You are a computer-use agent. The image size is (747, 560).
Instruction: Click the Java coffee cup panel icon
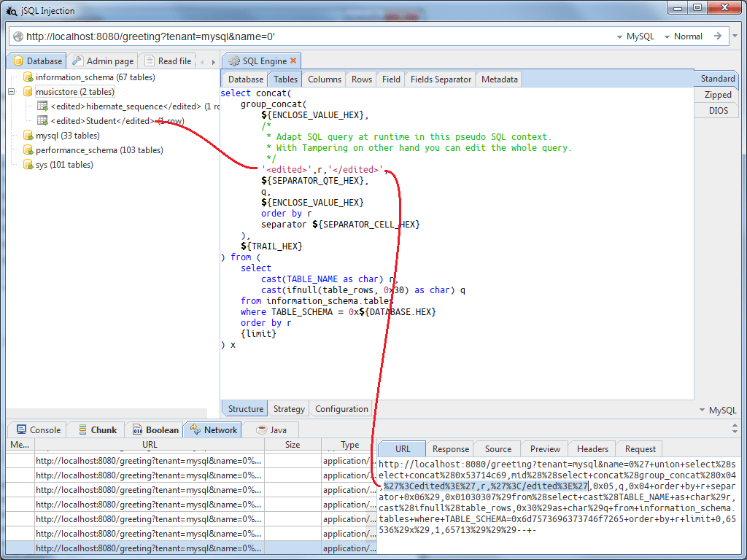coord(260,429)
